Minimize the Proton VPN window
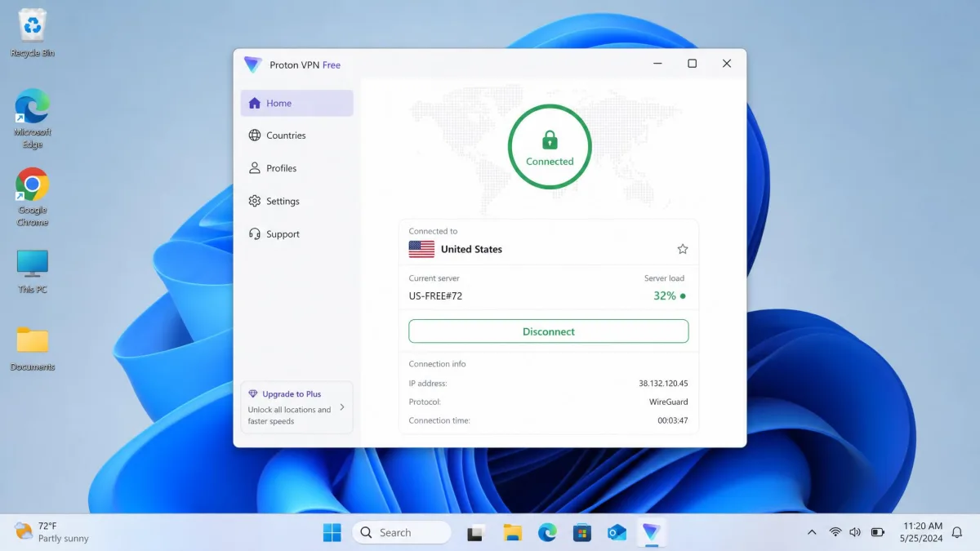 [x=657, y=64]
